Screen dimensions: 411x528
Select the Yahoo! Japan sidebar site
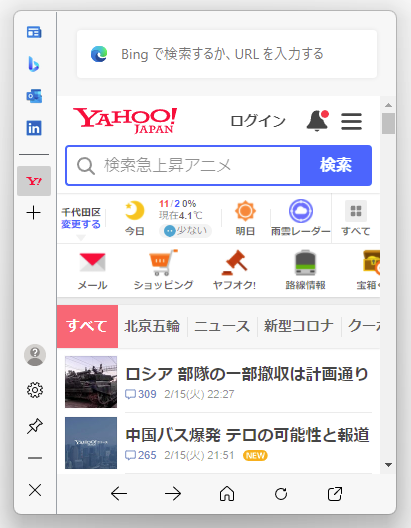(x=34, y=181)
